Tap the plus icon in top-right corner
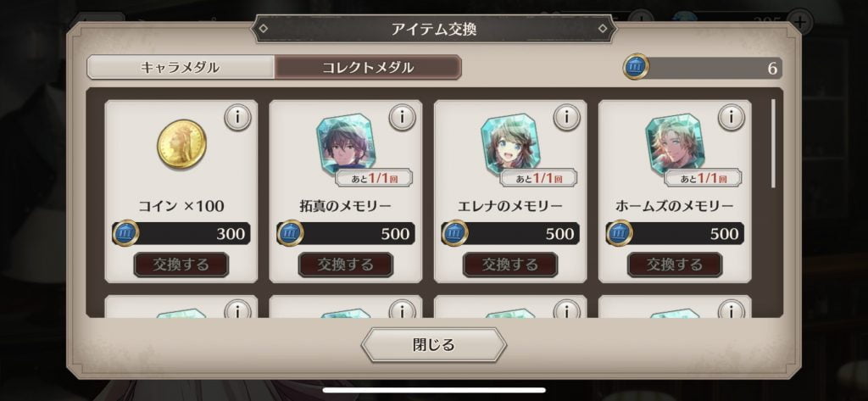This screenshot has width=868, height=401. pos(800,22)
